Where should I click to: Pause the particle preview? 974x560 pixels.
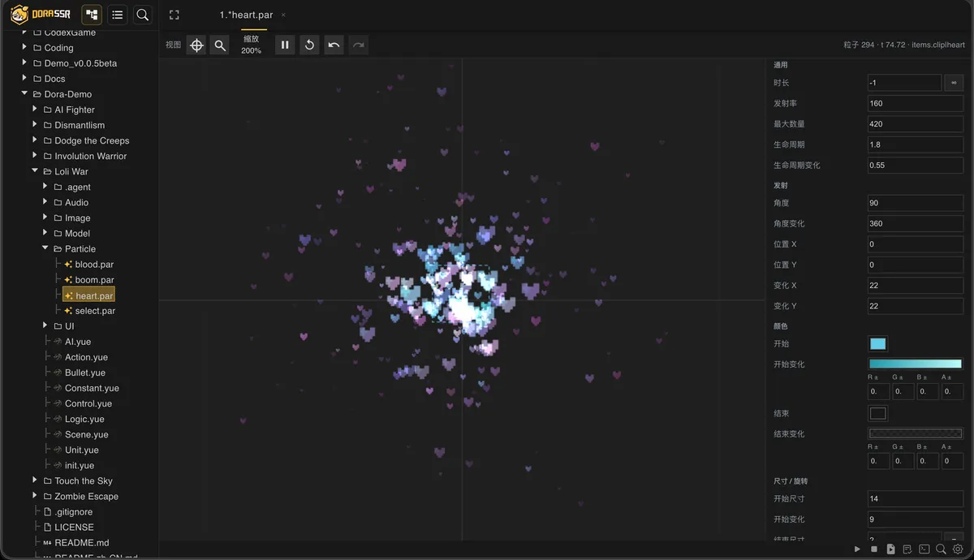point(285,45)
